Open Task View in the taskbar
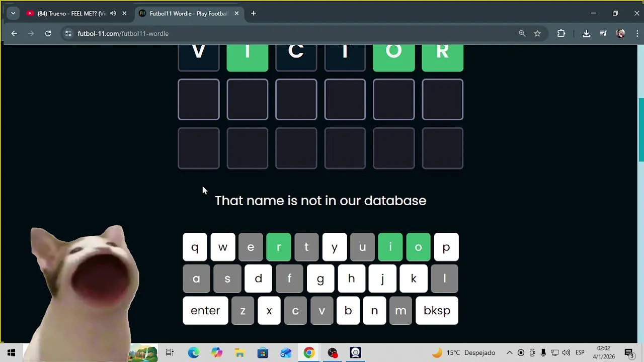644x362 pixels. [x=170, y=352]
